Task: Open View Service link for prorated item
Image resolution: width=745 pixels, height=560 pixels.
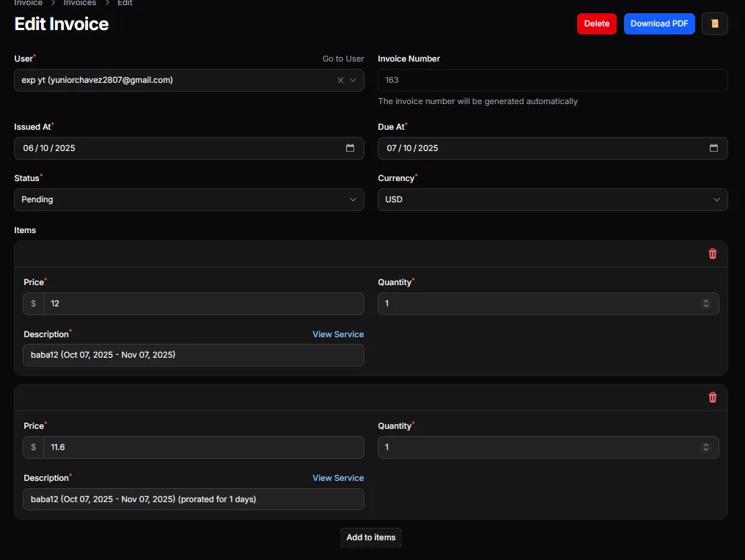Action: 338,478
